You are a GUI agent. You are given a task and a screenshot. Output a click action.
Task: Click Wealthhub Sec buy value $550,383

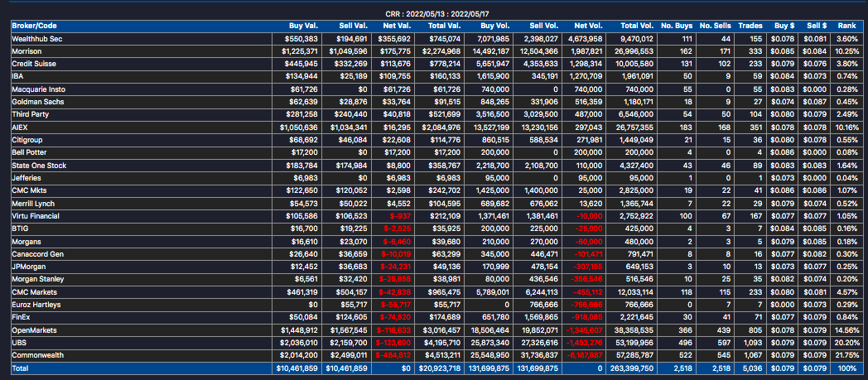[x=301, y=39]
